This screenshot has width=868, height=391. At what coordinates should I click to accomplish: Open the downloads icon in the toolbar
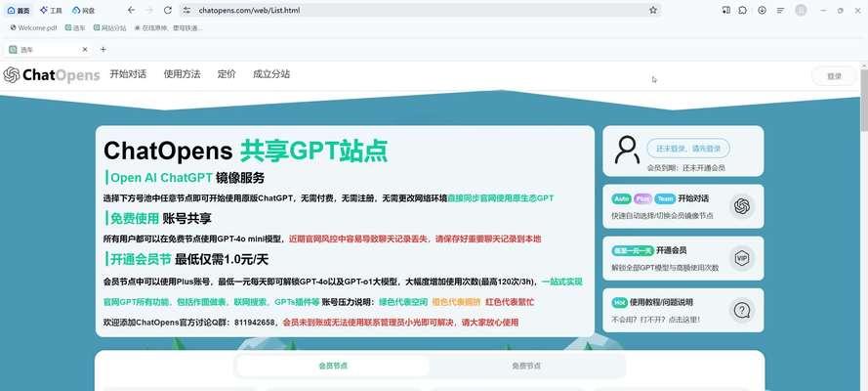point(762,10)
